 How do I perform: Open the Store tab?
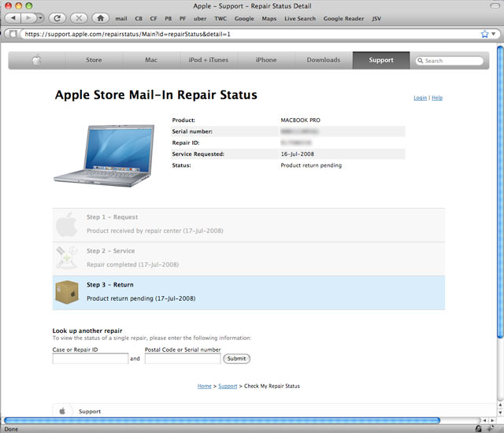(x=94, y=60)
